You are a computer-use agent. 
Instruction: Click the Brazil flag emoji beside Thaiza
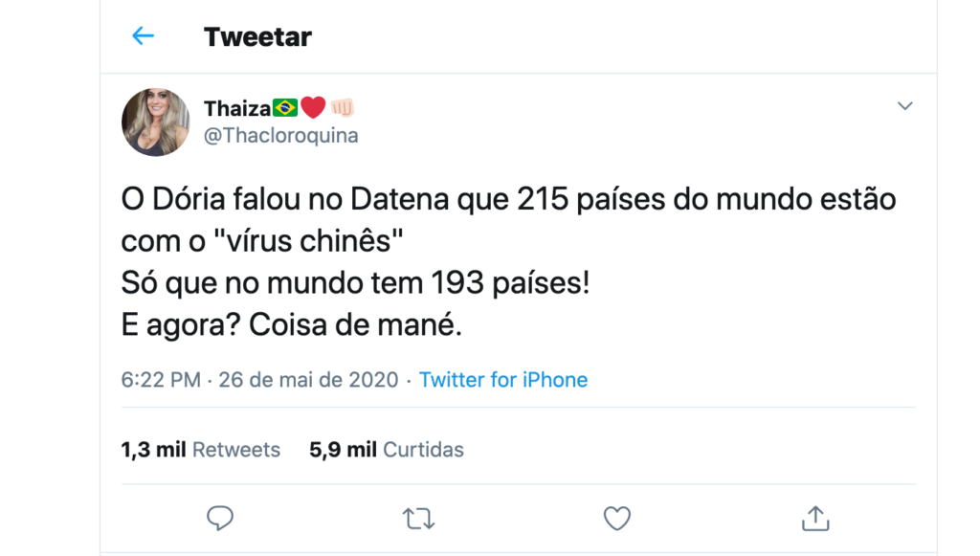tap(285, 108)
